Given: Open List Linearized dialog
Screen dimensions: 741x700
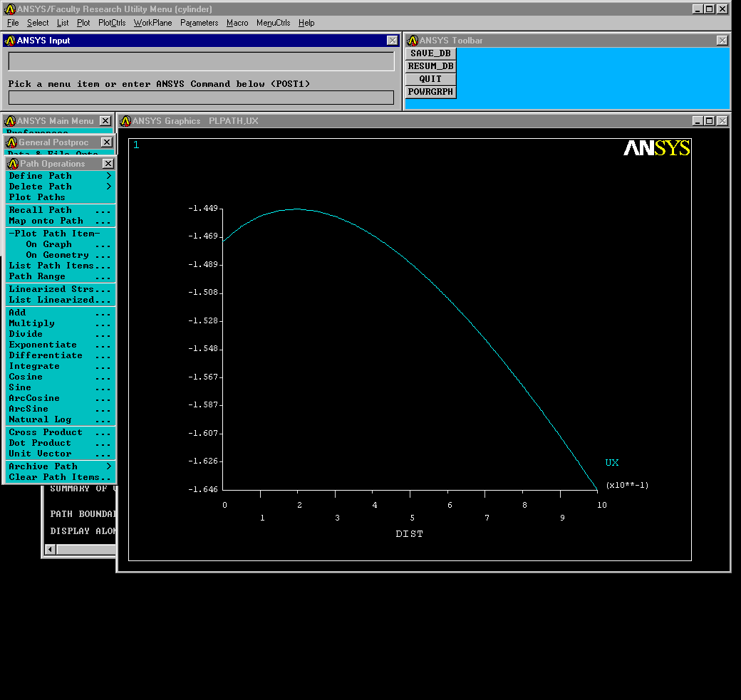Looking at the screenshot, I should coord(60,300).
